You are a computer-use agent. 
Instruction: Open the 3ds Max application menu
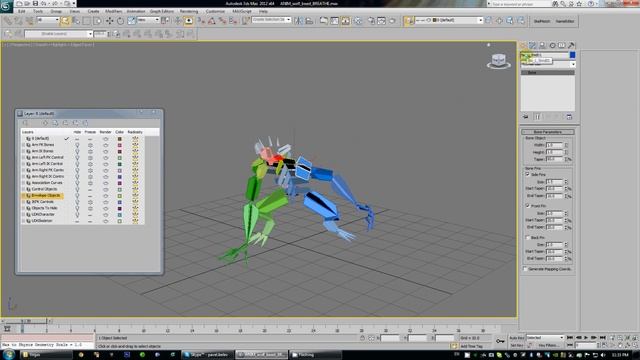pyautogui.click(x=6, y=6)
